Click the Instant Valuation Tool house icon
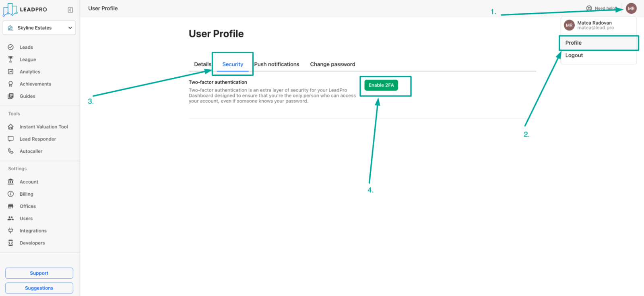This screenshot has width=644, height=296. pyautogui.click(x=11, y=127)
